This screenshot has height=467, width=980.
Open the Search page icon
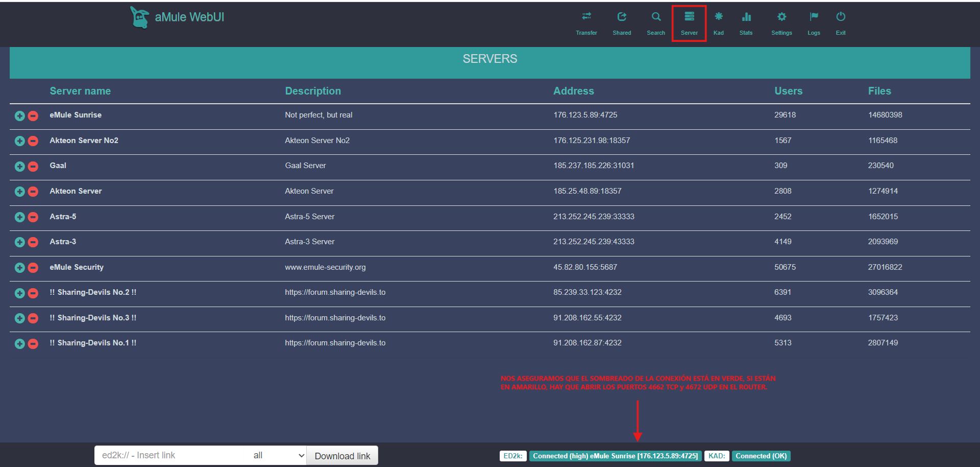(x=656, y=17)
